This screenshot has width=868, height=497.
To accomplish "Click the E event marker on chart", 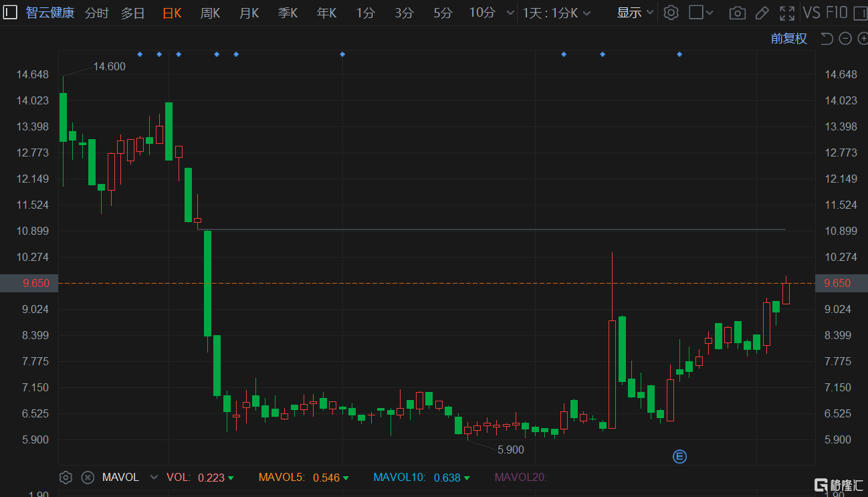I will (x=679, y=457).
